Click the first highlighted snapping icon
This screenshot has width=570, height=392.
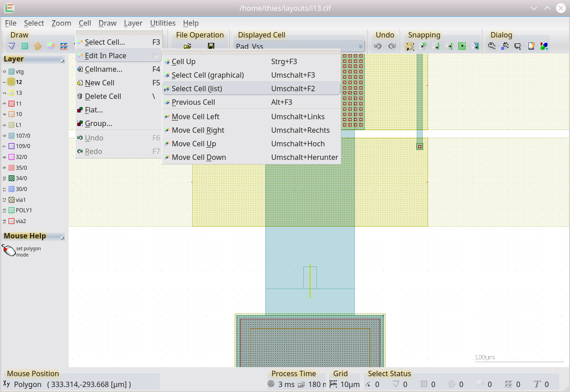click(410, 46)
